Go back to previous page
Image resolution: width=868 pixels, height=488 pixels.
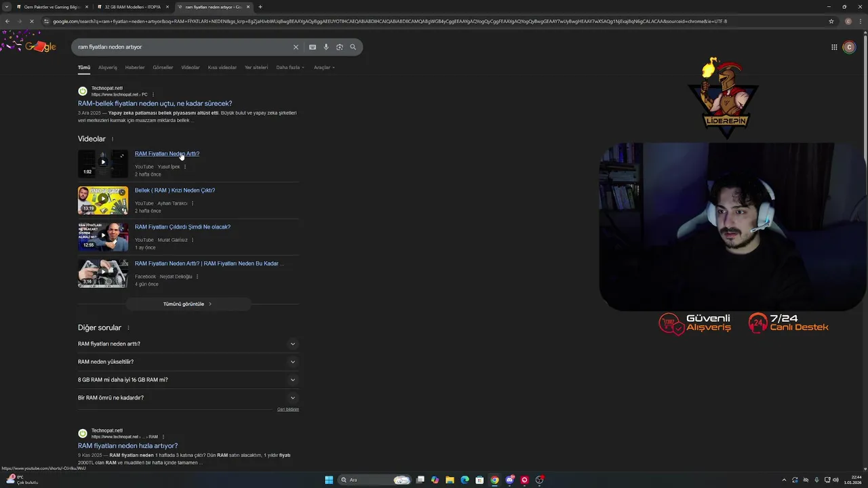(x=7, y=21)
